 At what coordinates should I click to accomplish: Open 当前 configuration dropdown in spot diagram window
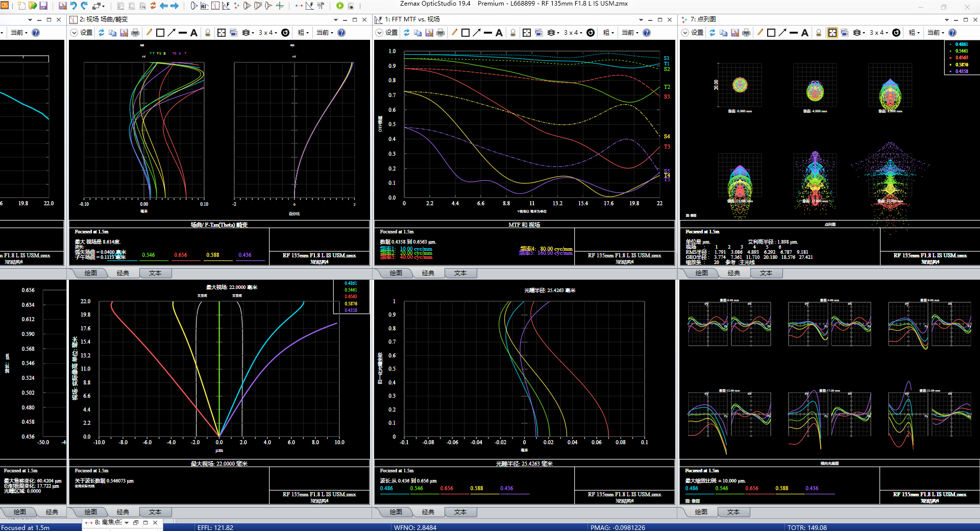937,32
